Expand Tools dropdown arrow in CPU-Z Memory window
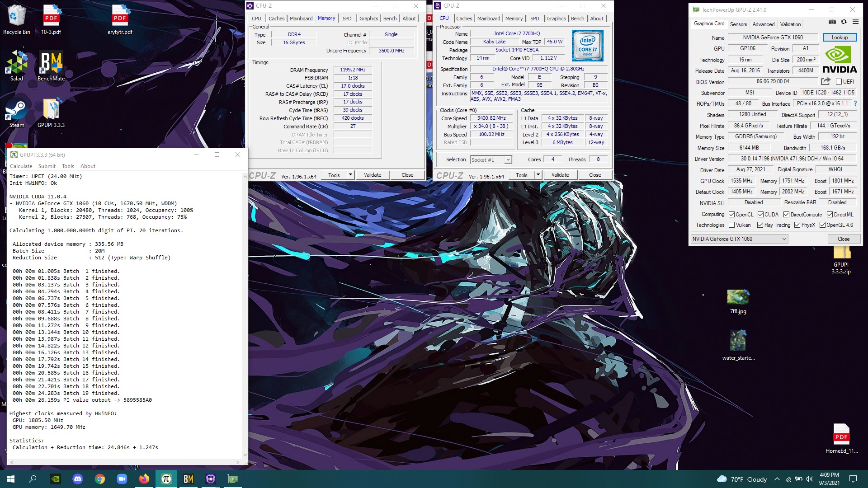Viewport: 868px width, 488px height. pos(350,175)
